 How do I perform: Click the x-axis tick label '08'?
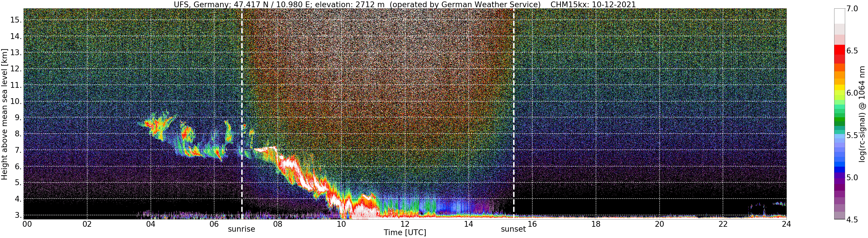pyautogui.click(x=278, y=224)
